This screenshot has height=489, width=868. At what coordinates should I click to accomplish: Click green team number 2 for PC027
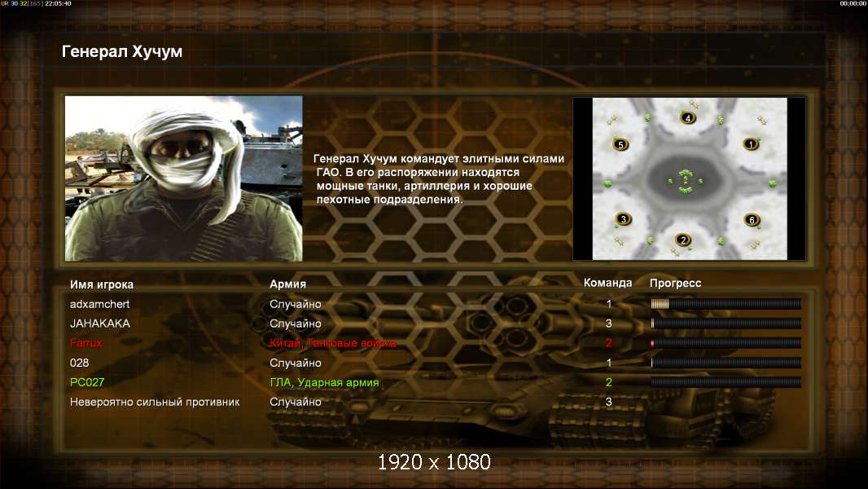pos(609,382)
